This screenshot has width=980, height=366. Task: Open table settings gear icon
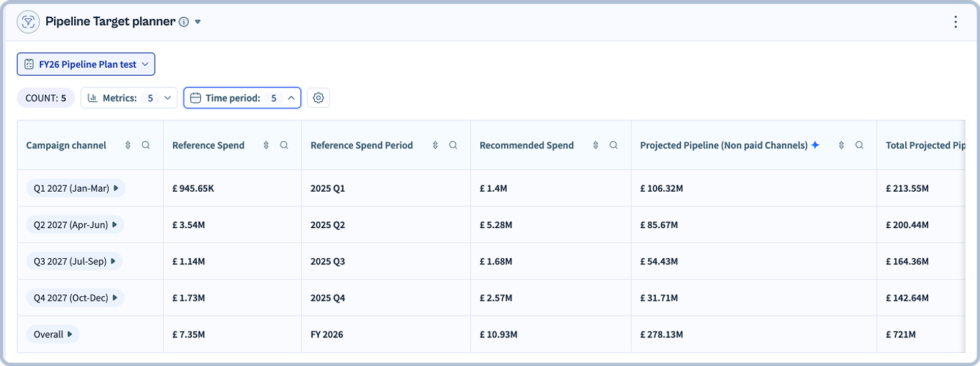click(318, 98)
